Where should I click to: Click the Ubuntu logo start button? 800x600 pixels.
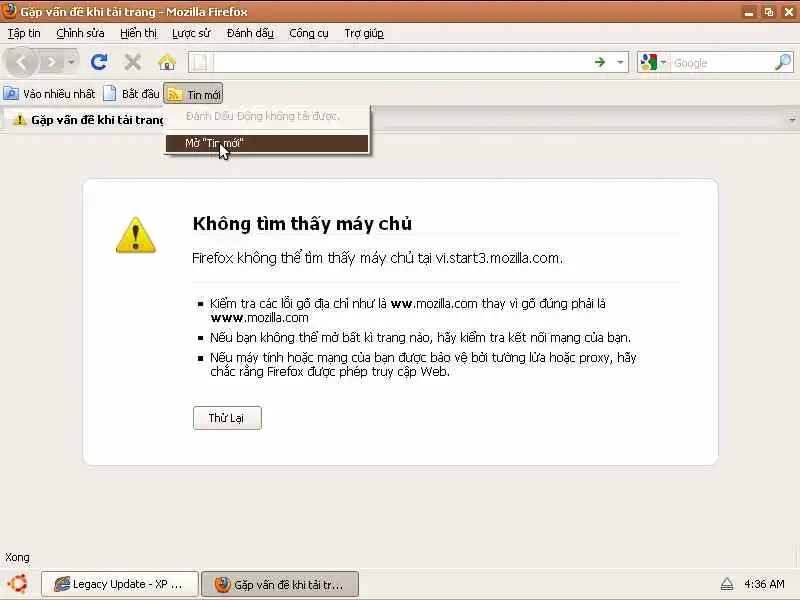[18, 584]
